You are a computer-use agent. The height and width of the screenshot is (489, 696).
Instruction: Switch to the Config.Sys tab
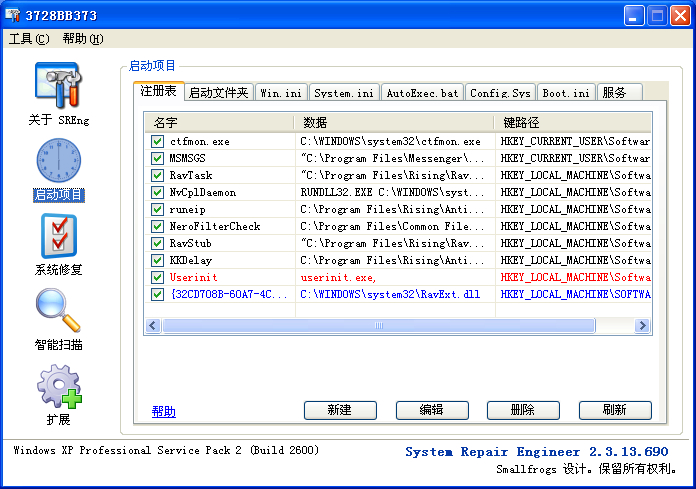click(500, 93)
